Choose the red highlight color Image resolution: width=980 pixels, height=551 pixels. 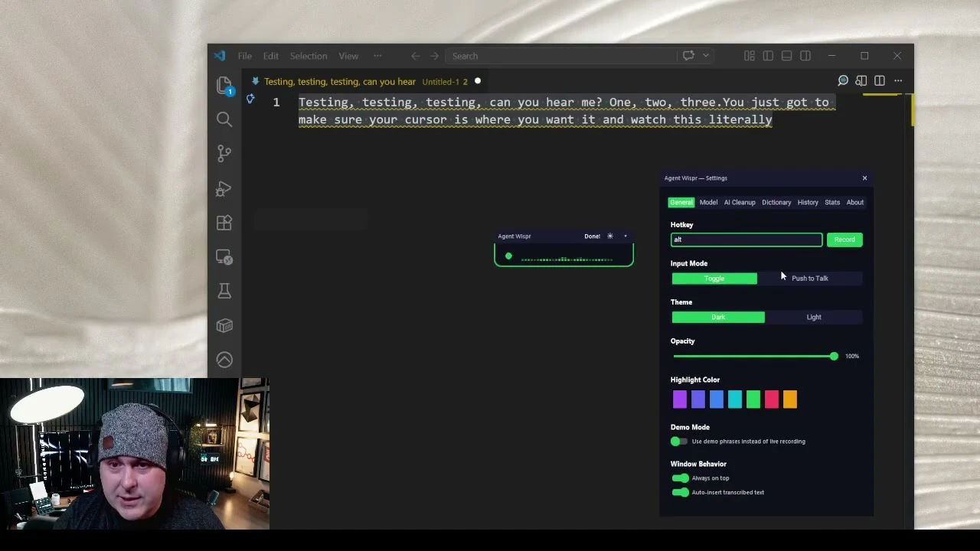(x=772, y=399)
